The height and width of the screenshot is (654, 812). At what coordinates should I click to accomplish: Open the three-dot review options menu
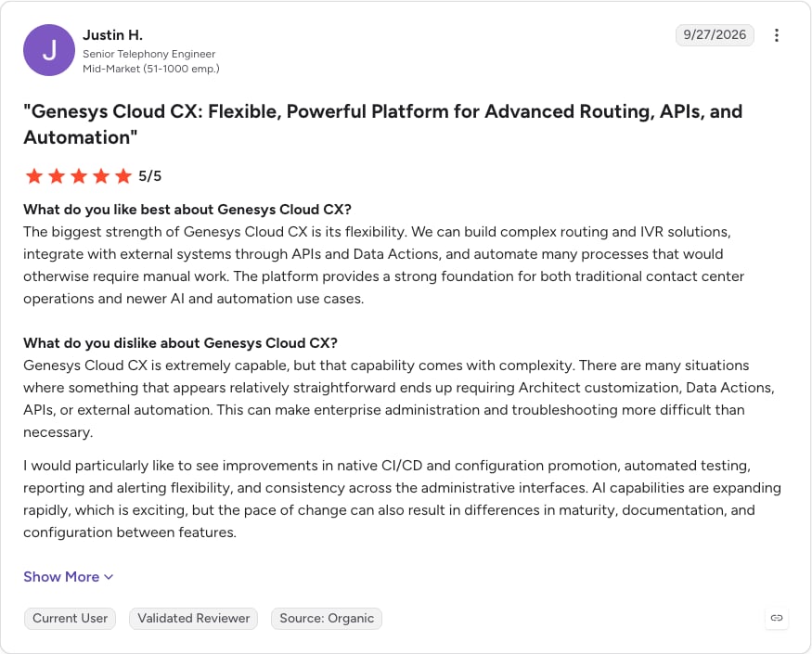[x=776, y=35]
